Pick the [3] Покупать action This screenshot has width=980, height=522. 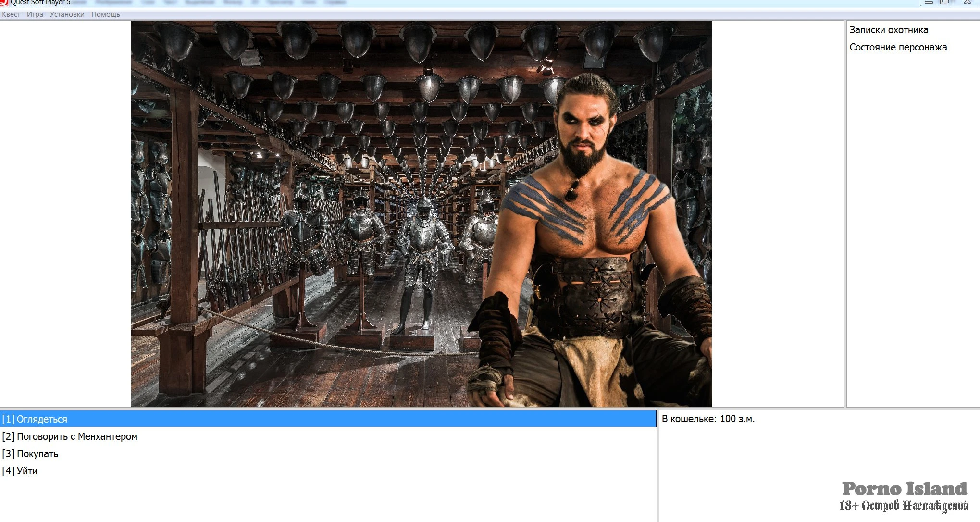point(30,454)
